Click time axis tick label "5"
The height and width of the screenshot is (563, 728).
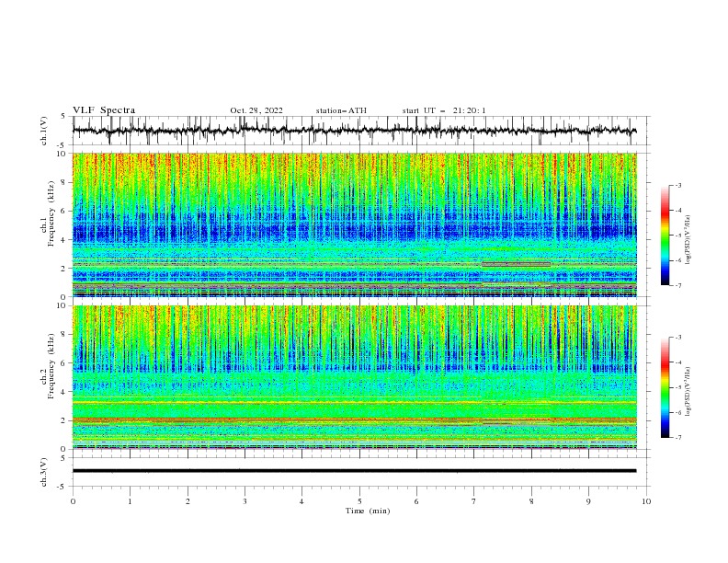pos(359,501)
